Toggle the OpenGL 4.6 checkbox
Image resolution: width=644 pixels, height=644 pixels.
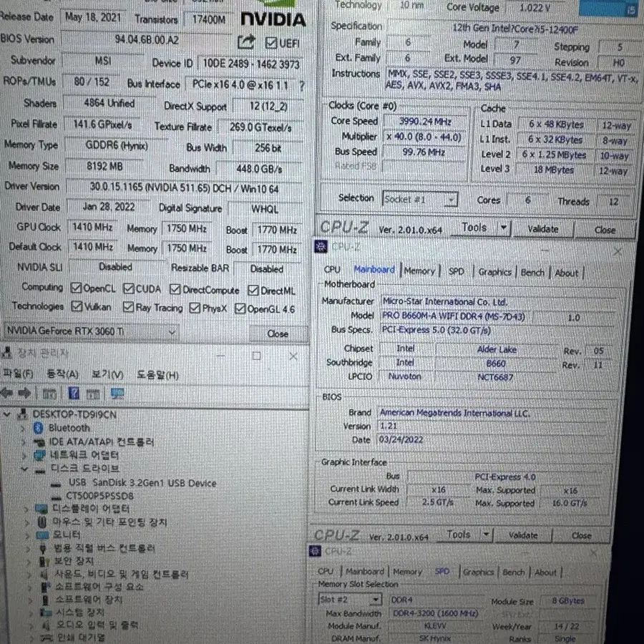[240, 308]
